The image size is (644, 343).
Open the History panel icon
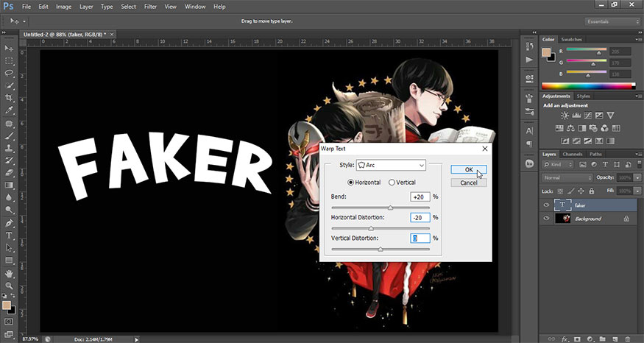point(529,46)
